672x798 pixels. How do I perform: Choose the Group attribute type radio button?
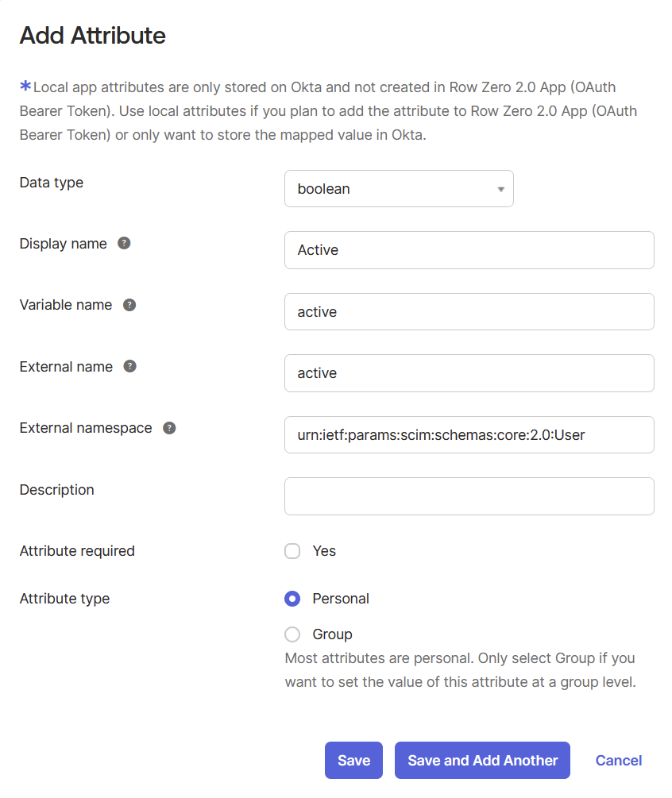coord(292,634)
